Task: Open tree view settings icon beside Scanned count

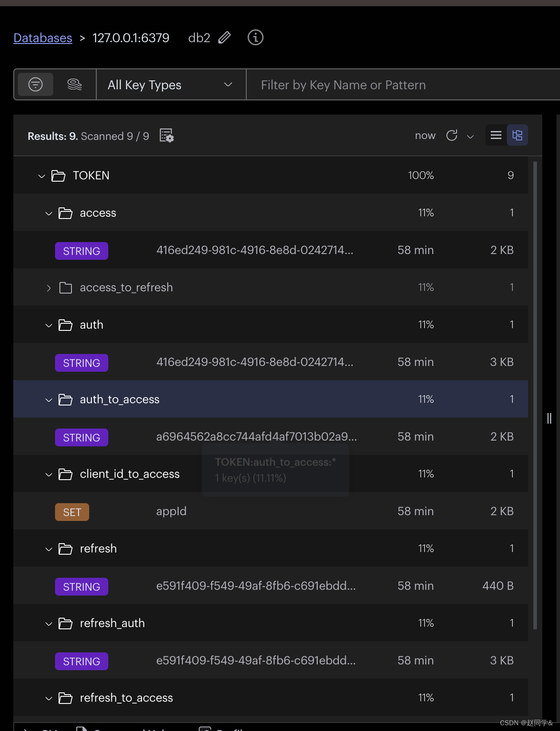Action: [x=166, y=135]
